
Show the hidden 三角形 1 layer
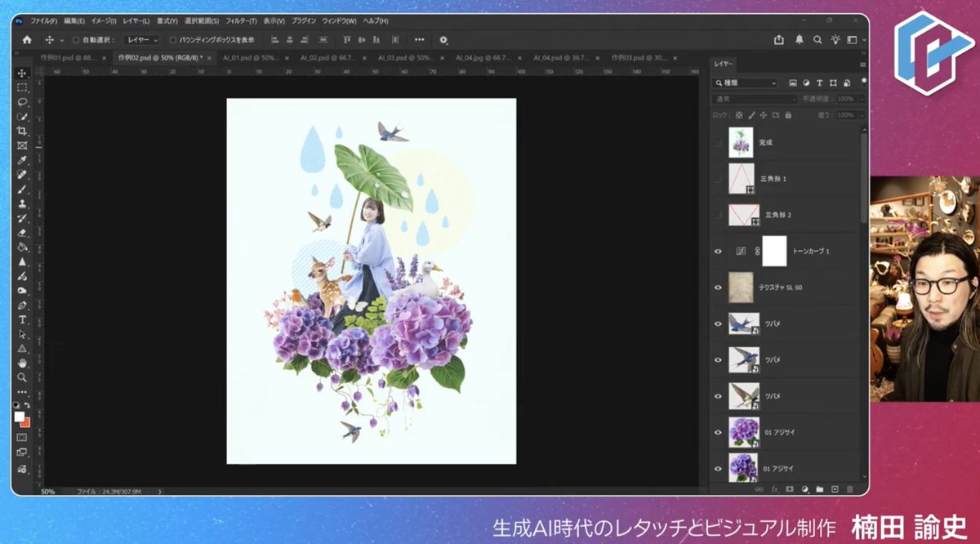(x=719, y=178)
